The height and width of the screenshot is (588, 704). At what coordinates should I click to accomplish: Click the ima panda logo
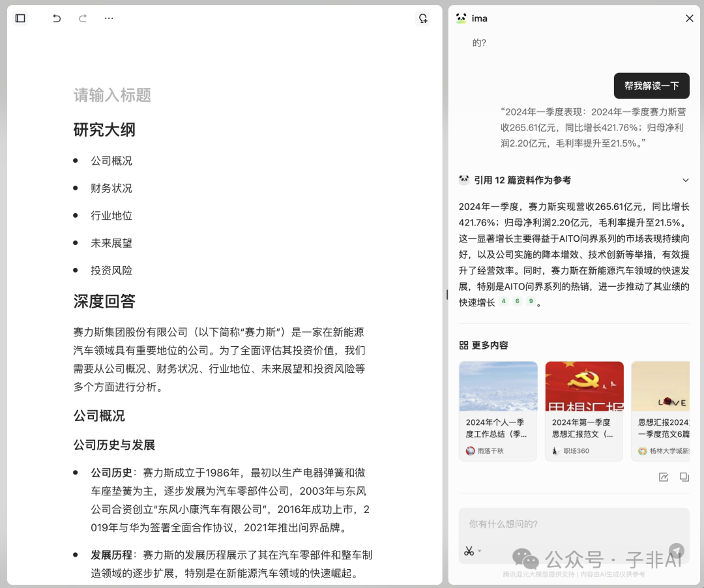[x=461, y=18]
